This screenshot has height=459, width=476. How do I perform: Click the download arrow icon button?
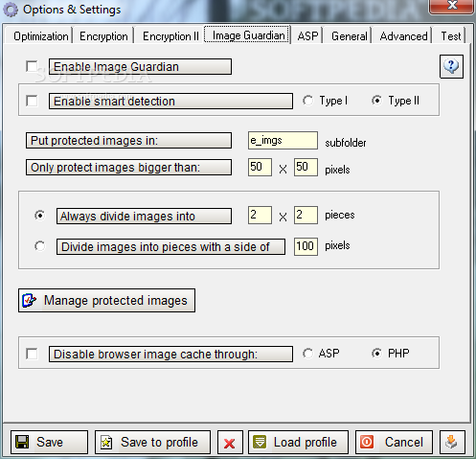point(452,443)
